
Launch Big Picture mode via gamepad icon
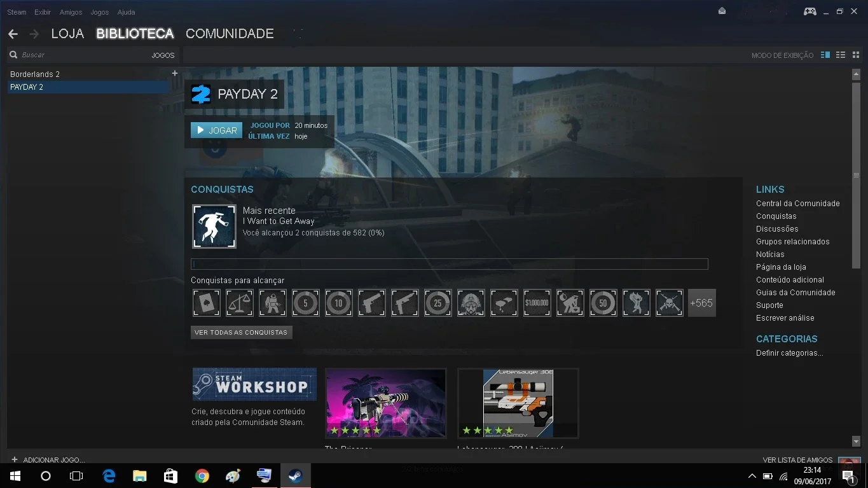809,11
